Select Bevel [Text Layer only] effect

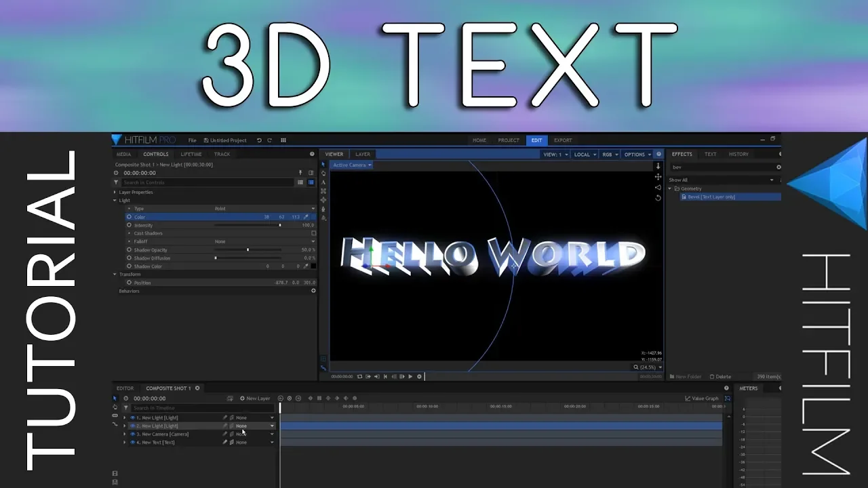pyautogui.click(x=730, y=197)
